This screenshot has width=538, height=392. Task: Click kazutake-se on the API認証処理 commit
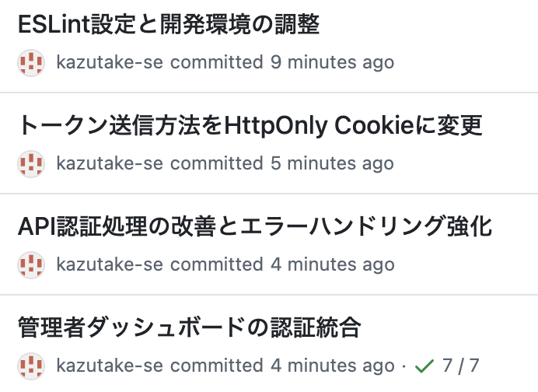pyautogui.click(x=110, y=264)
